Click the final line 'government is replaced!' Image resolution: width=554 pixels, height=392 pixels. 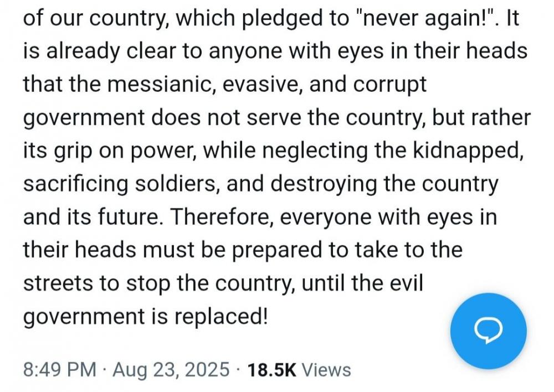(x=146, y=317)
